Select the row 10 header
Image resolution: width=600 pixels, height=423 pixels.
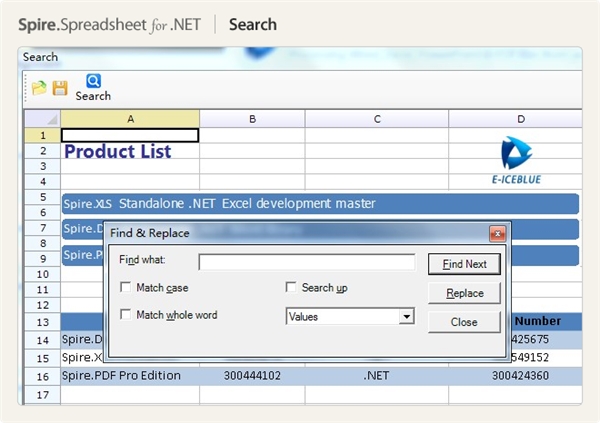42,274
